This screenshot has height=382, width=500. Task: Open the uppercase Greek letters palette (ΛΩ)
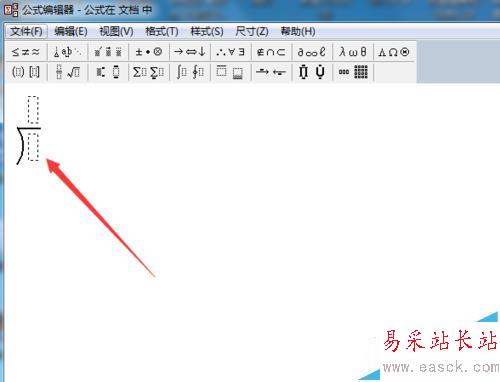click(394, 52)
